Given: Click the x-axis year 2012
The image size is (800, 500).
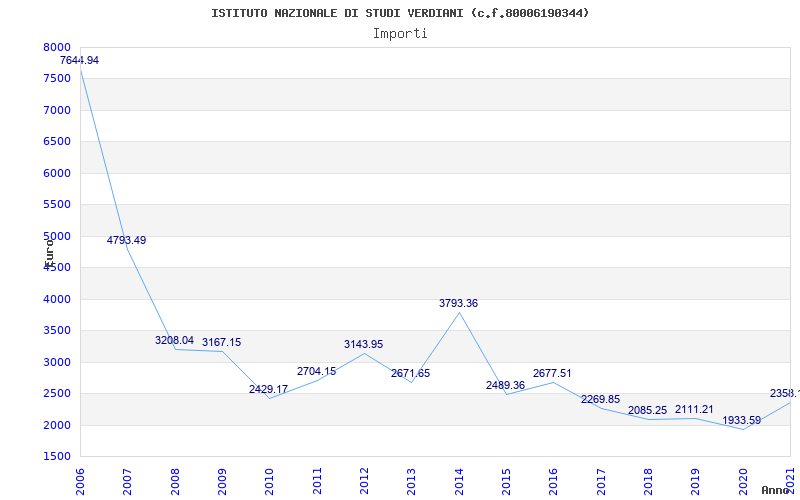Looking at the screenshot, I should click(x=364, y=482).
